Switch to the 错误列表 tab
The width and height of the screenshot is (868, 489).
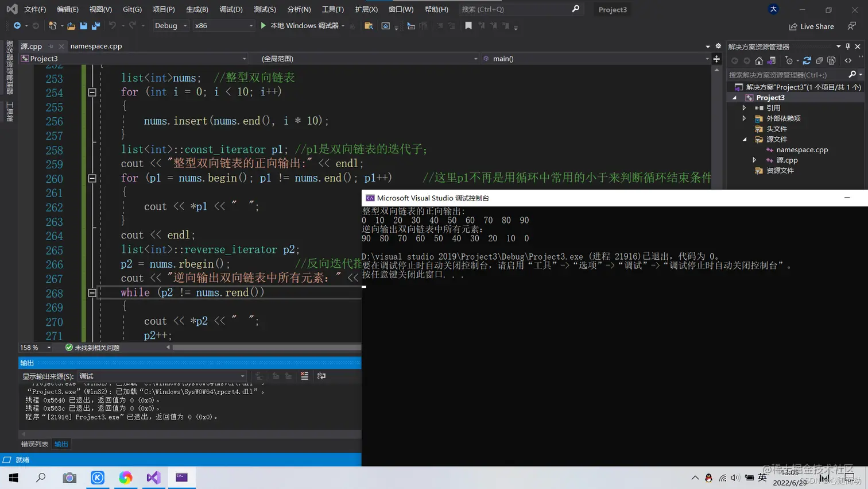35,444
